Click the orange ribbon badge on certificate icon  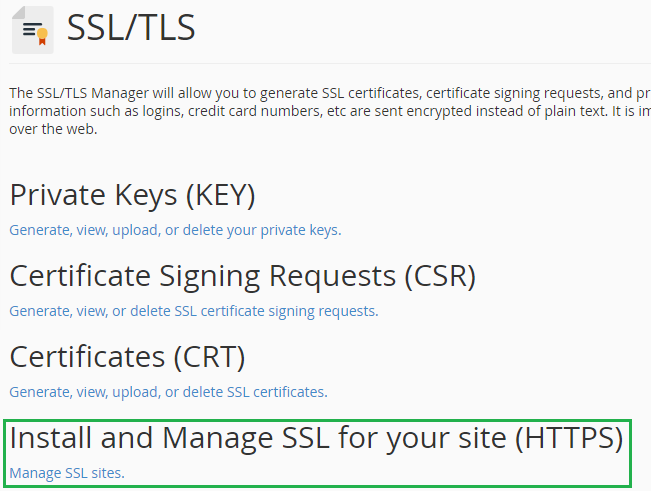(42, 37)
